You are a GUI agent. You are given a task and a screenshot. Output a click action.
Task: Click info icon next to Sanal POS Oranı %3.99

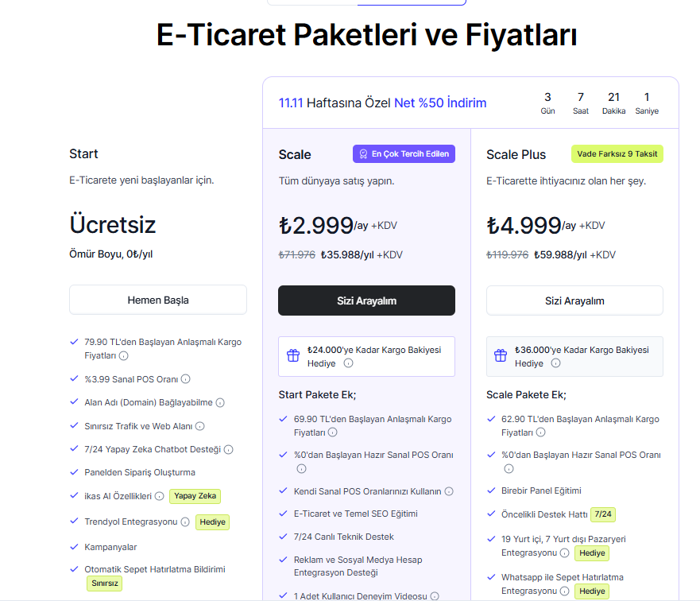pyautogui.click(x=186, y=379)
